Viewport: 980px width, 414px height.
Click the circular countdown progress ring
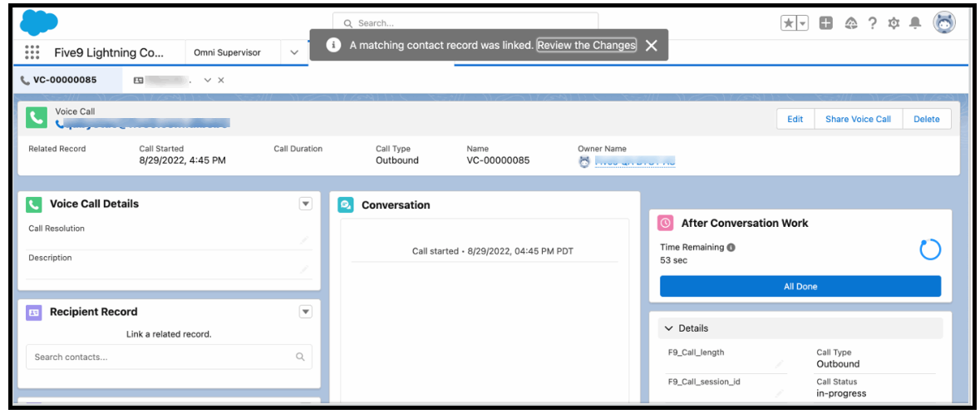pos(930,249)
